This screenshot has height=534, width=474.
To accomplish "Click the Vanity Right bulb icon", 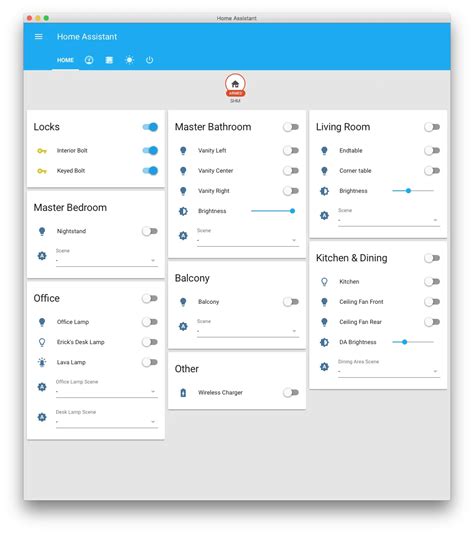I will click(x=183, y=191).
